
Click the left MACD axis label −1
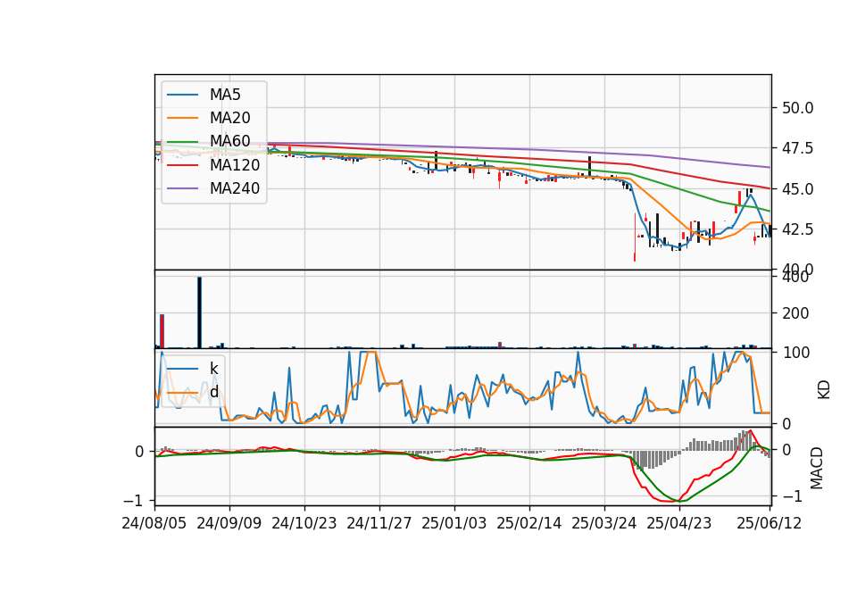click(x=134, y=501)
